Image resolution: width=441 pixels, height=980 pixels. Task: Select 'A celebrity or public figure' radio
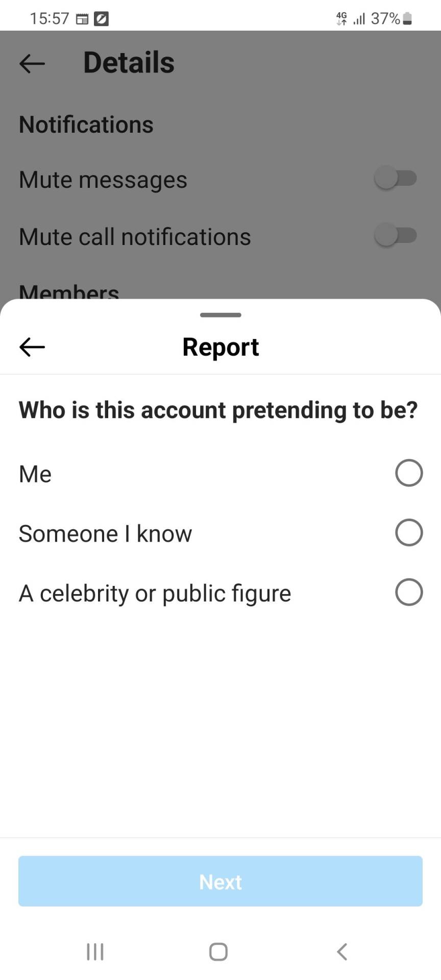[409, 592]
